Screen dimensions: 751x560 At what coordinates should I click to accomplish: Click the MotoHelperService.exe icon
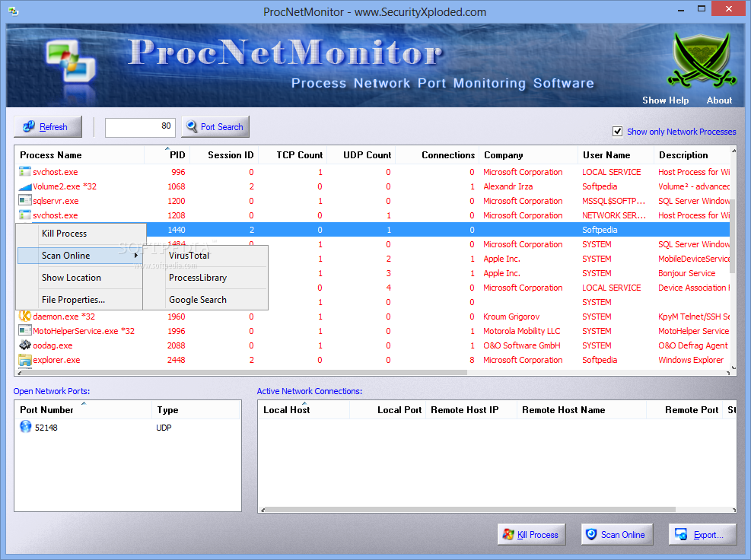(25, 330)
